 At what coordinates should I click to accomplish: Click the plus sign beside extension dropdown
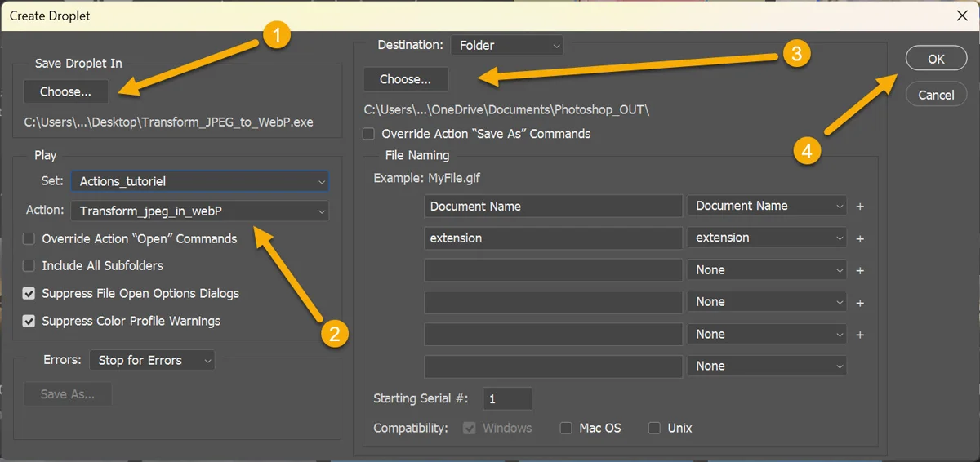860,239
